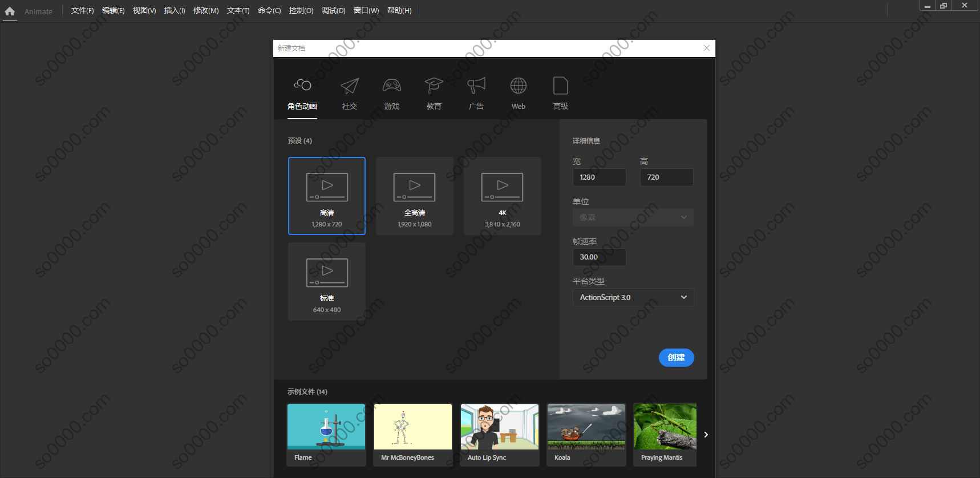The height and width of the screenshot is (478, 980).
Task: Click the Home icon beside Animate
Action: click(10, 11)
